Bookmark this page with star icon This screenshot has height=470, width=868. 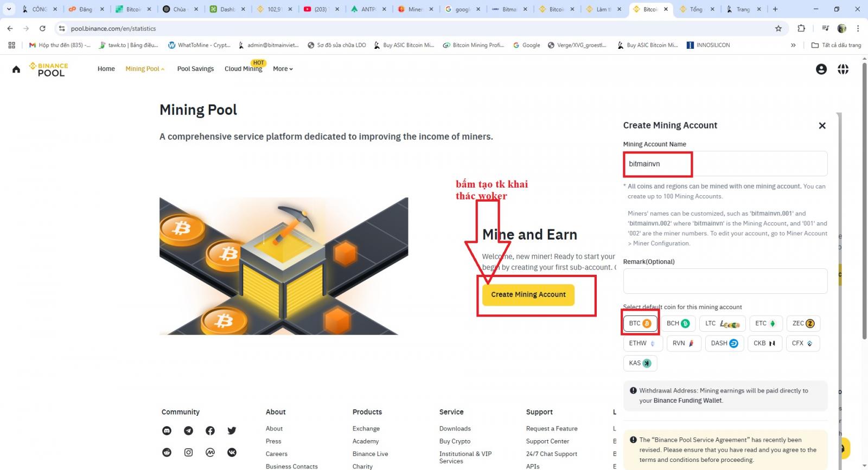click(778, 28)
